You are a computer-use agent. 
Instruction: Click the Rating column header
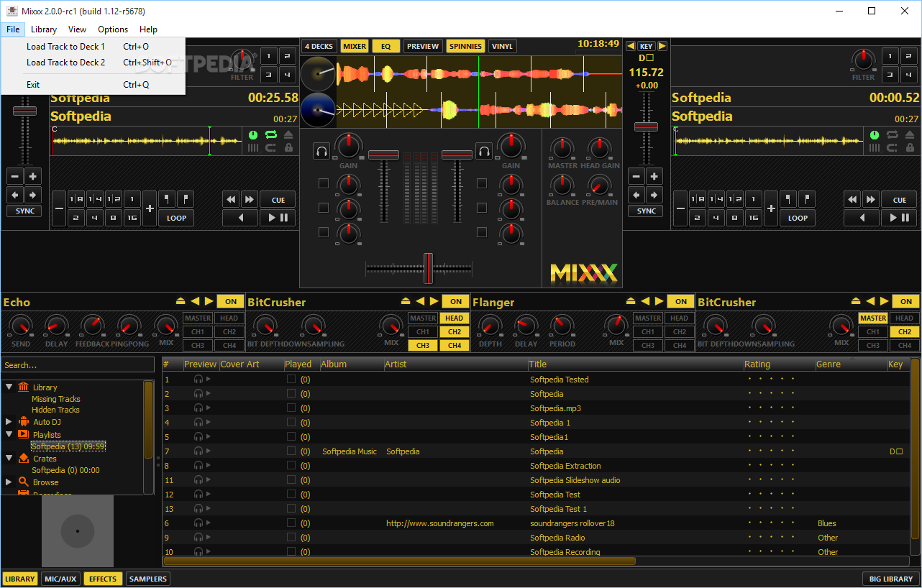779,364
